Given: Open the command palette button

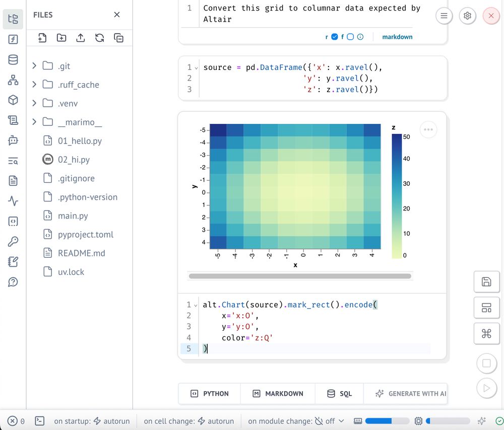Looking at the screenshot, I should pos(487,334).
